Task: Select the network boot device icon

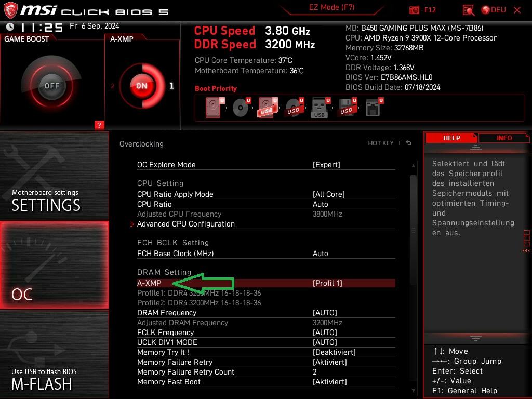Action: [374, 108]
